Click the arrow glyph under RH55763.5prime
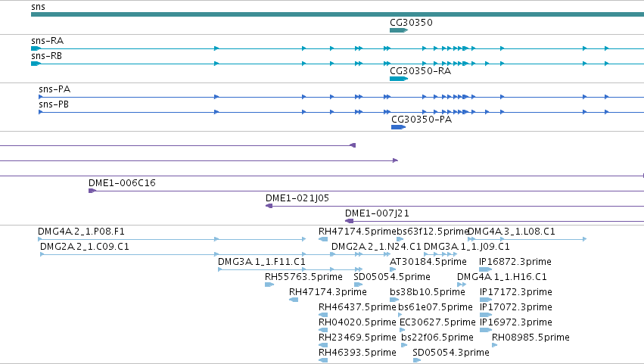The image size is (644, 364). pyautogui.click(x=269, y=285)
